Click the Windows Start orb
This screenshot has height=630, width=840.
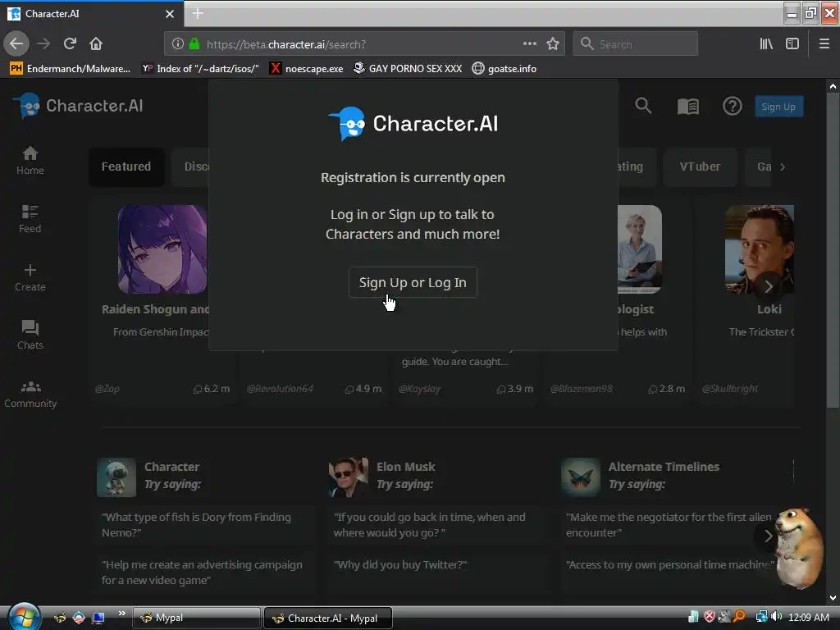click(x=24, y=617)
